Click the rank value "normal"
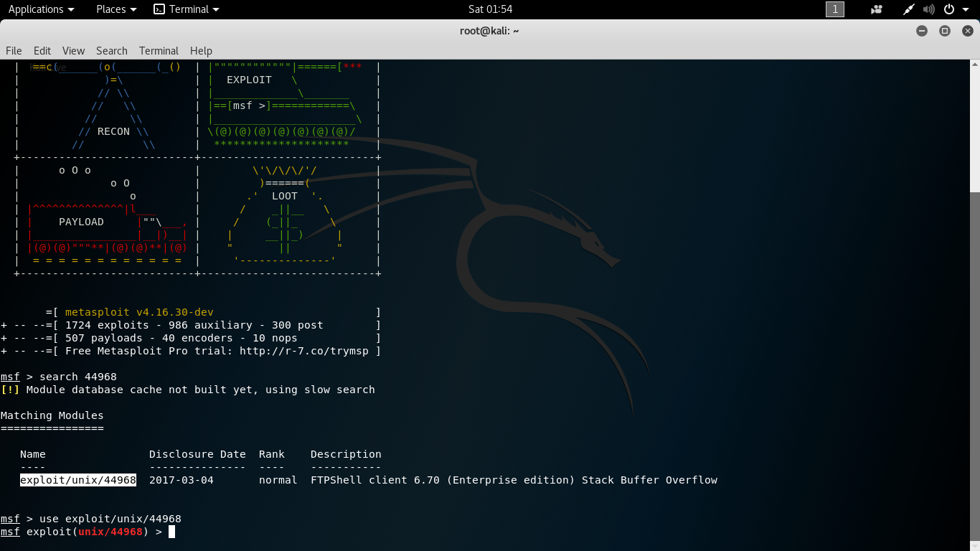This screenshot has width=980, height=551. click(278, 480)
